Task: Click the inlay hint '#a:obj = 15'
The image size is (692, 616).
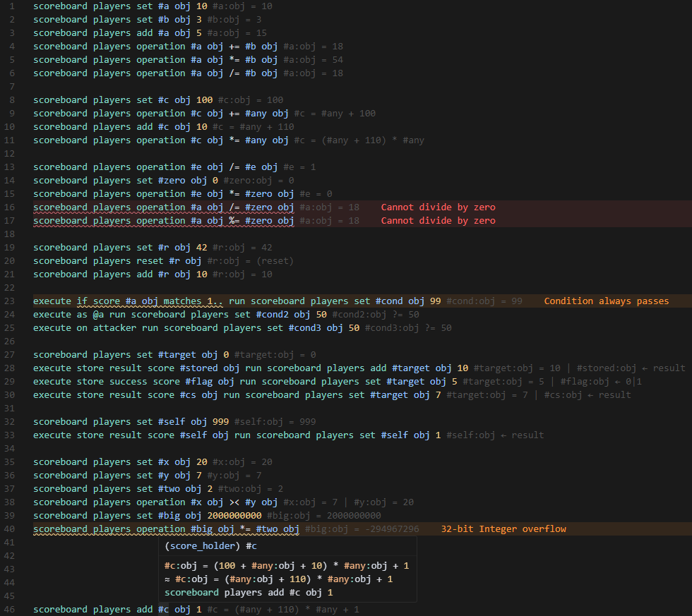Action: [x=237, y=33]
